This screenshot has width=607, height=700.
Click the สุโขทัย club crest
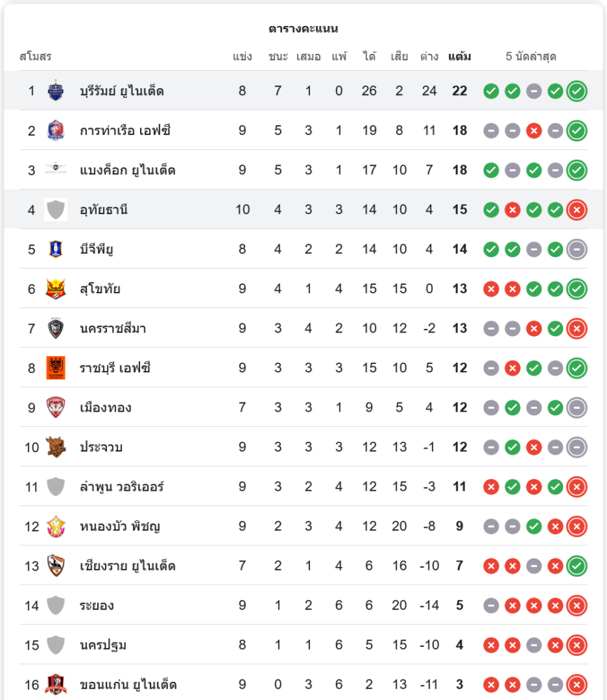coord(56,288)
